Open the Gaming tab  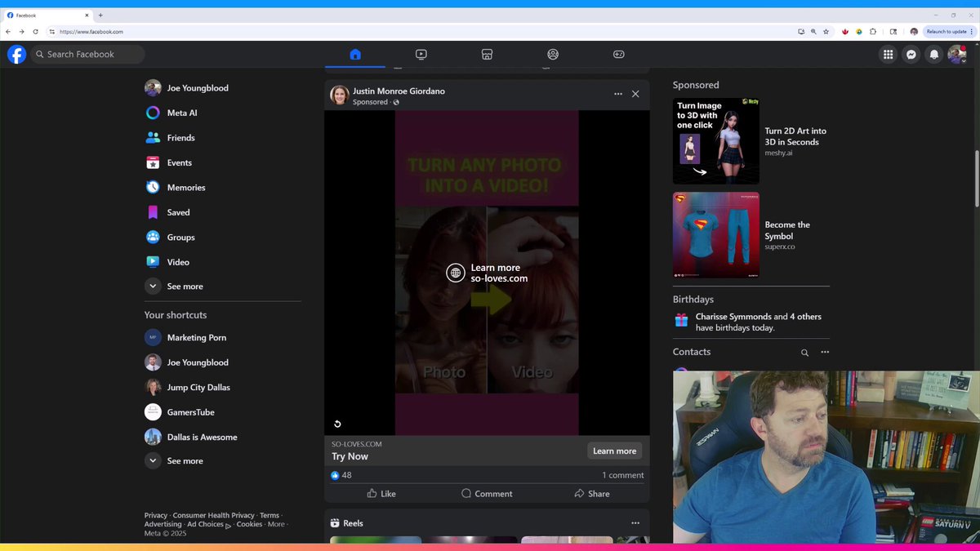click(x=619, y=54)
